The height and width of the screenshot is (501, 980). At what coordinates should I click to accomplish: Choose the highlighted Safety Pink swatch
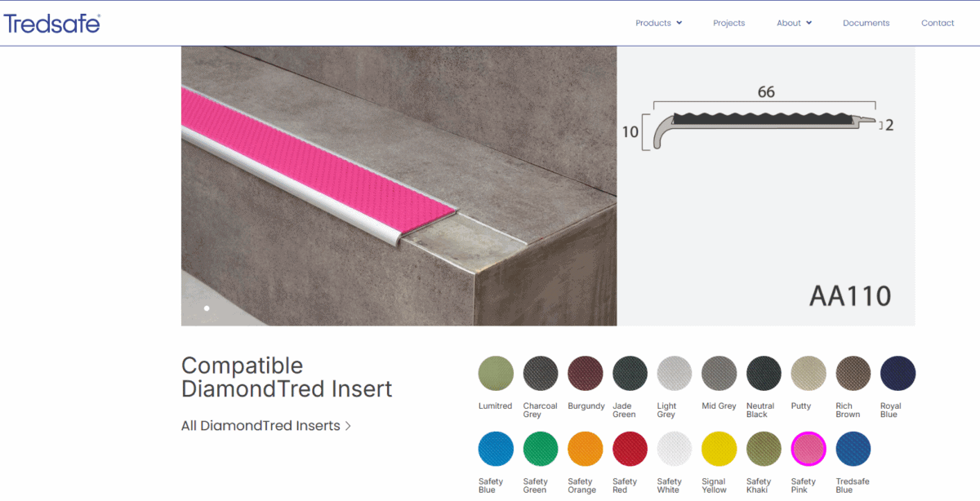[808, 449]
